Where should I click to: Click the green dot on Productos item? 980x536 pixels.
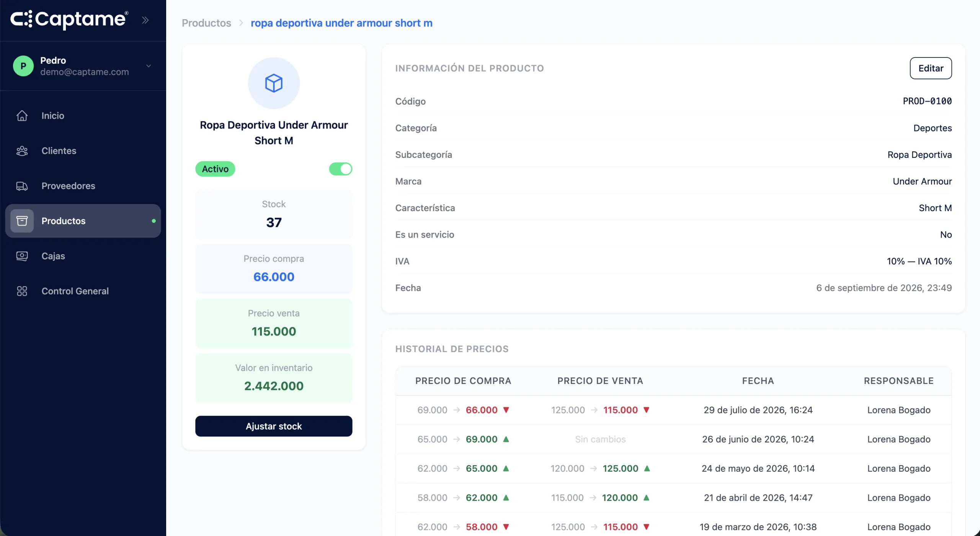(x=154, y=221)
